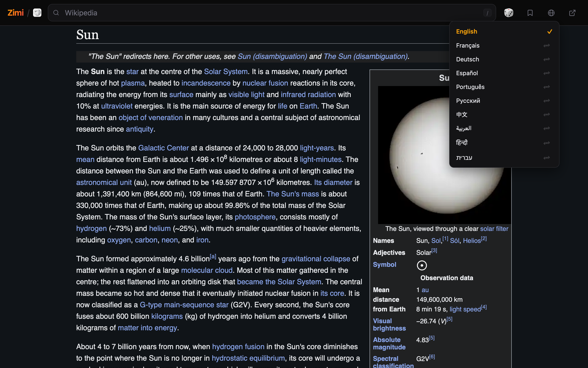The image size is (588, 368).
Task: Click the swap arrows icon beside Português
Action: pos(547,87)
